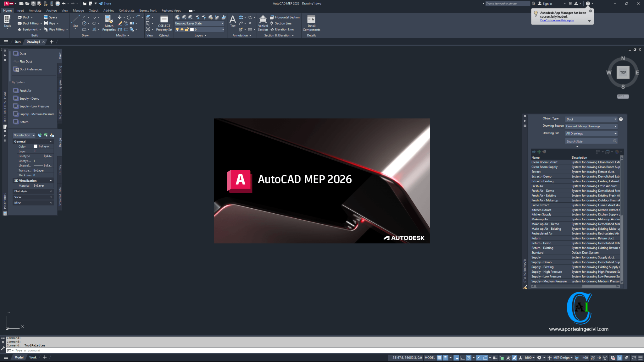Select the Flex Duct tool in the palette
Viewport: 644px width, 362px height.
pos(25,61)
